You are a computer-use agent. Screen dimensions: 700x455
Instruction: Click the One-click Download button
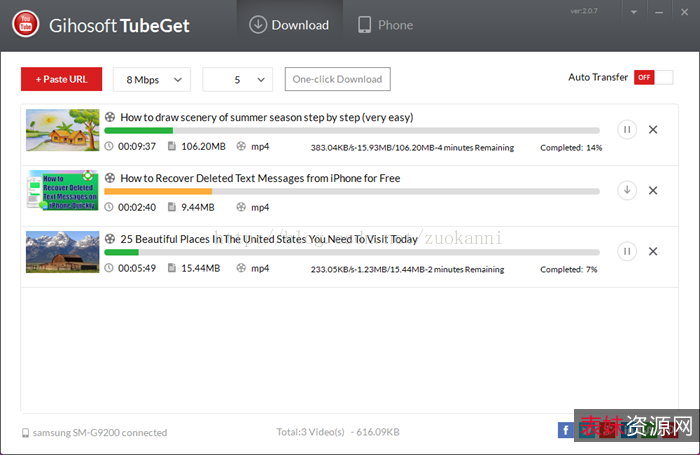337,79
